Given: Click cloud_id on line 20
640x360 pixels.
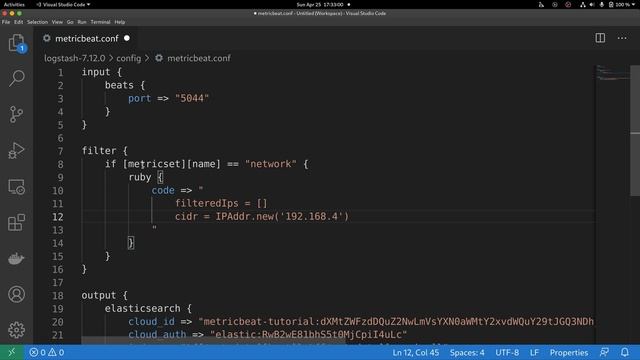Looking at the screenshot, I should pos(151,322).
